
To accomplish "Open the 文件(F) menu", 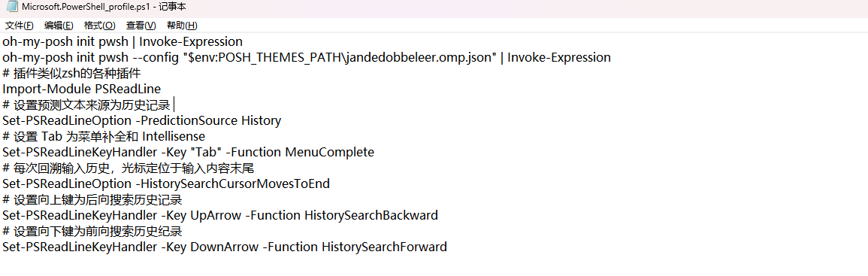I will point(20,26).
